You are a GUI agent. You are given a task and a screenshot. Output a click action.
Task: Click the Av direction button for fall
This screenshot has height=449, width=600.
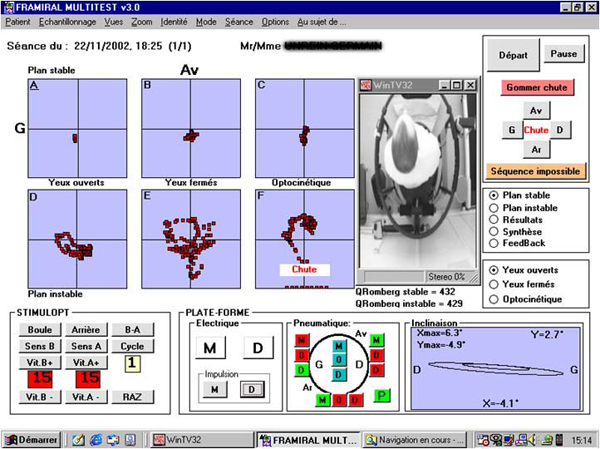coord(536,110)
